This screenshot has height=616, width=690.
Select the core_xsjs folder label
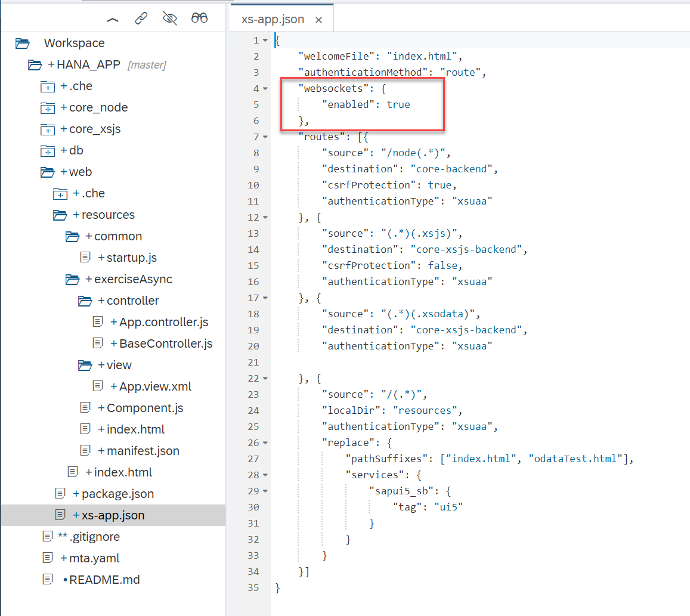click(x=95, y=129)
